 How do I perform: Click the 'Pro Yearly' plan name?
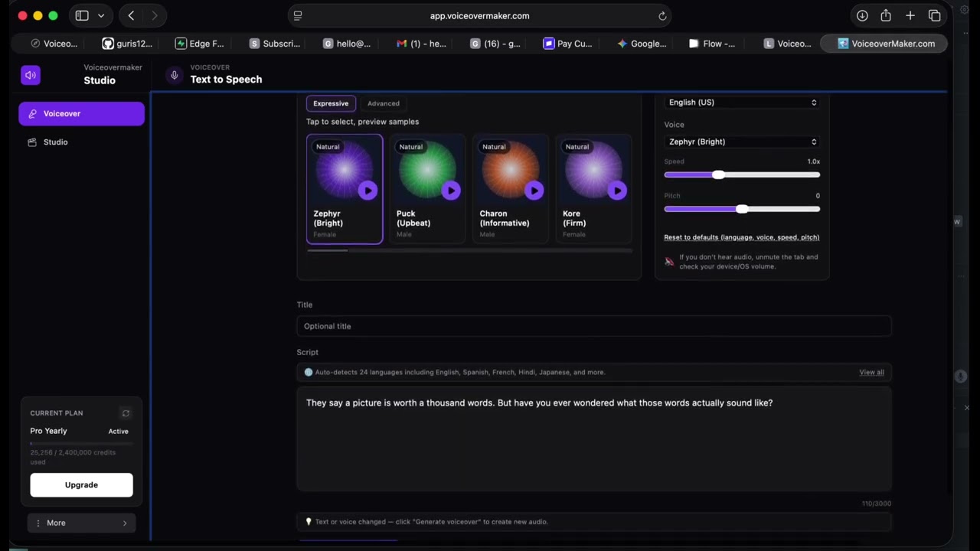click(48, 431)
